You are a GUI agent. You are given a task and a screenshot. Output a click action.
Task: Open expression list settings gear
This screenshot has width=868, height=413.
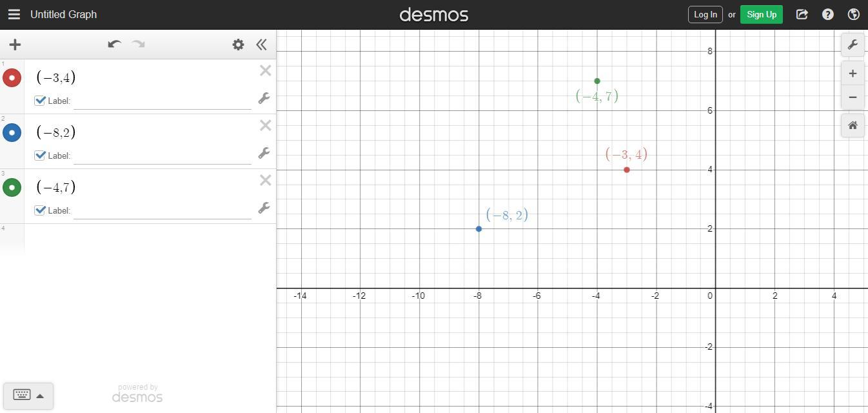click(x=238, y=45)
